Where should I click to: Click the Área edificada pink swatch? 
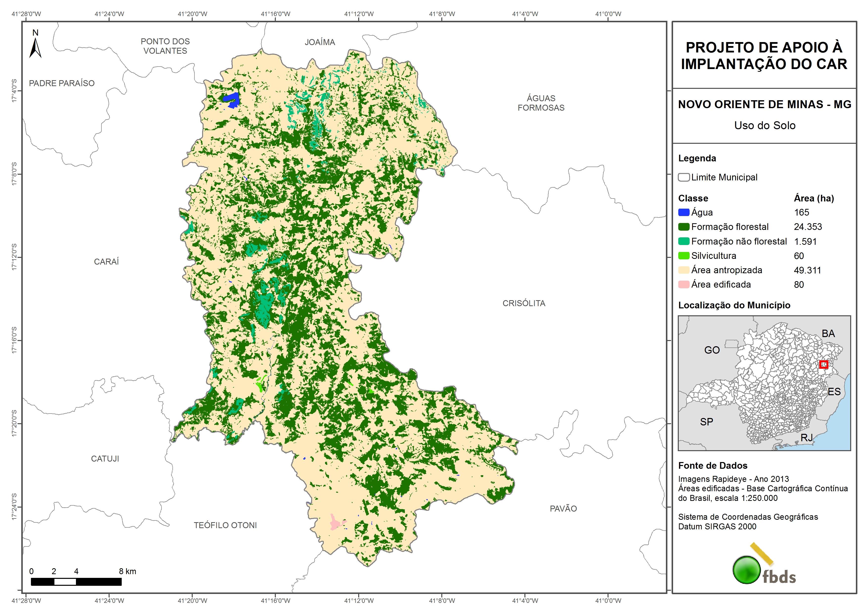[683, 285]
